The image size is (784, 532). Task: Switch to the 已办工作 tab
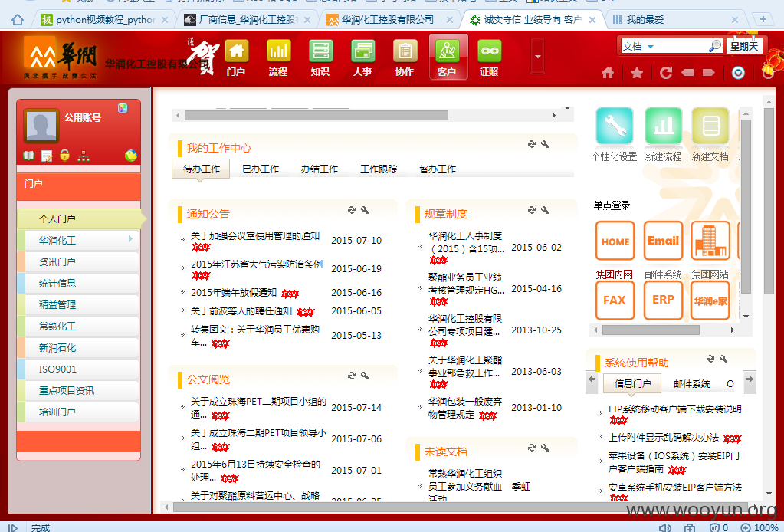(261, 169)
